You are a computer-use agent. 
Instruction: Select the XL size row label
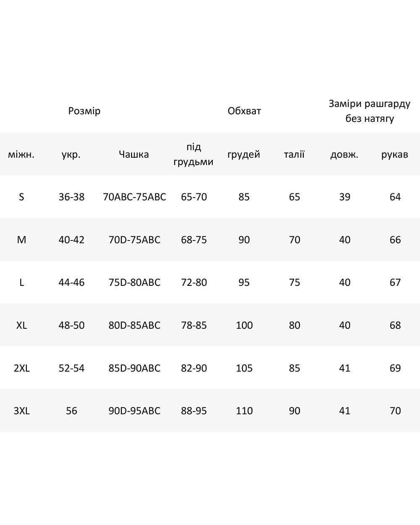point(21,325)
